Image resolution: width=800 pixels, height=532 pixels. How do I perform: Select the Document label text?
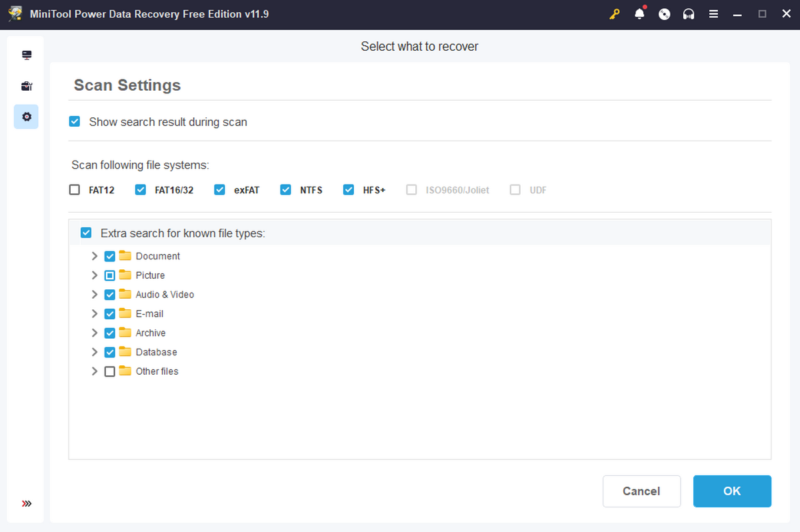click(158, 256)
